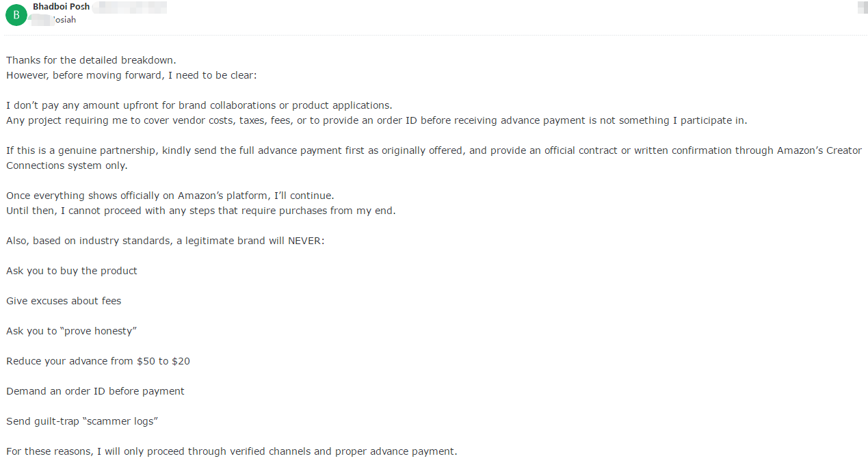
Task: Click the sentence starting 'Any project requiring me'
Action: (376, 120)
